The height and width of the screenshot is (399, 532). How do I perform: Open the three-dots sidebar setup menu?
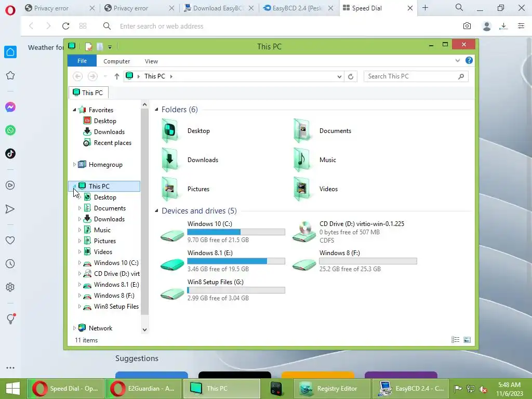[x=10, y=368]
